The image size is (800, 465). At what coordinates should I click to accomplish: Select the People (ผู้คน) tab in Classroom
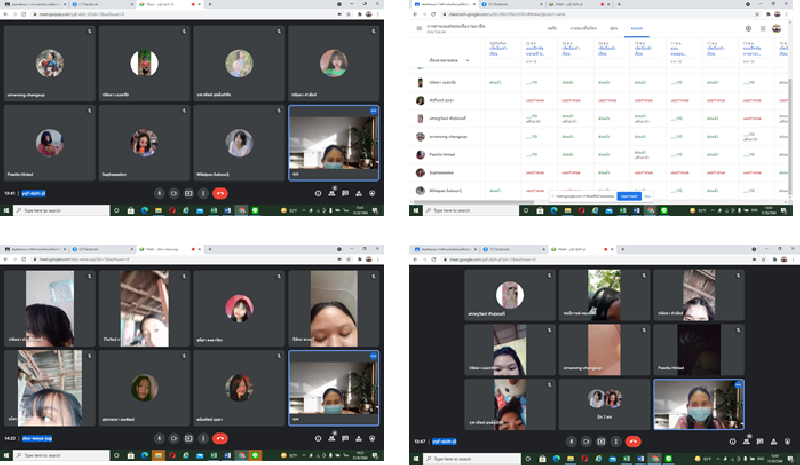pos(614,29)
